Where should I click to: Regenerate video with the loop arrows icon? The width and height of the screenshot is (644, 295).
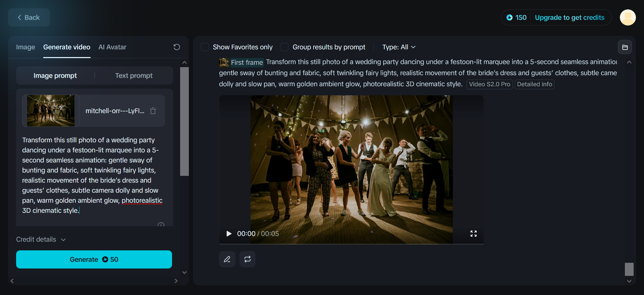pos(248,259)
